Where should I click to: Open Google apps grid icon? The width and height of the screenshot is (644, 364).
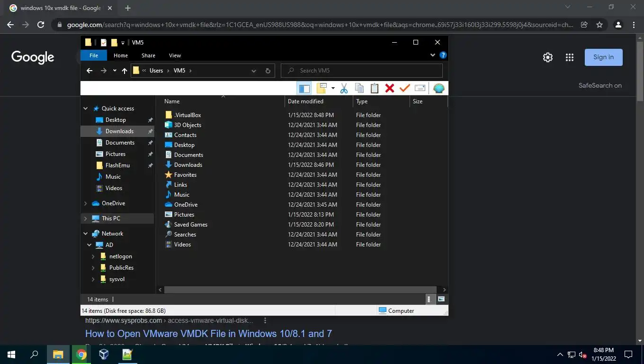click(x=570, y=57)
